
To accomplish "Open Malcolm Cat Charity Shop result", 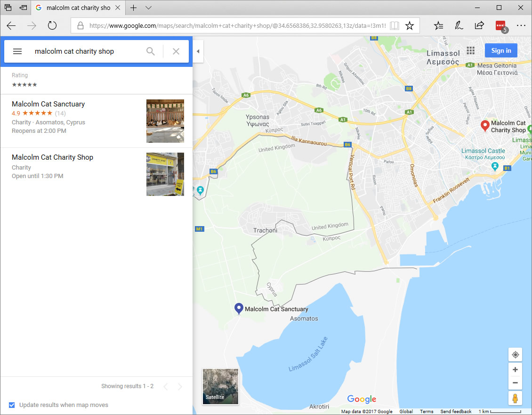I will pos(52,157).
